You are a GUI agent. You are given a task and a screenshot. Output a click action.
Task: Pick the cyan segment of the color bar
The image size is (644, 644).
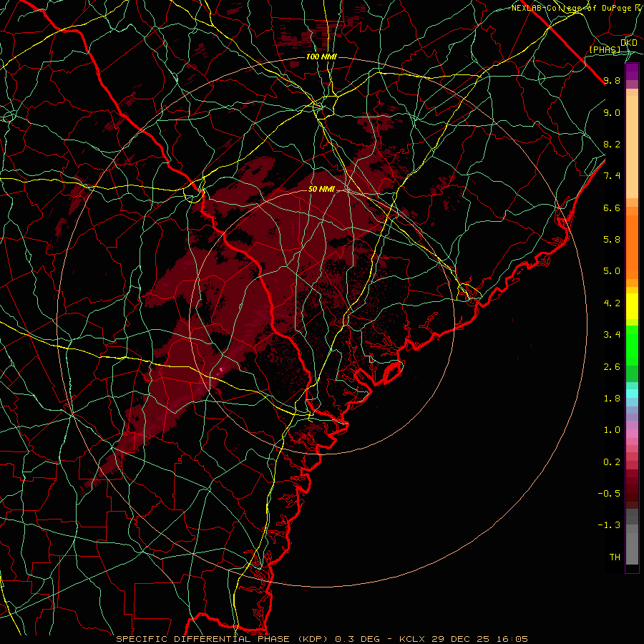point(632,394)
